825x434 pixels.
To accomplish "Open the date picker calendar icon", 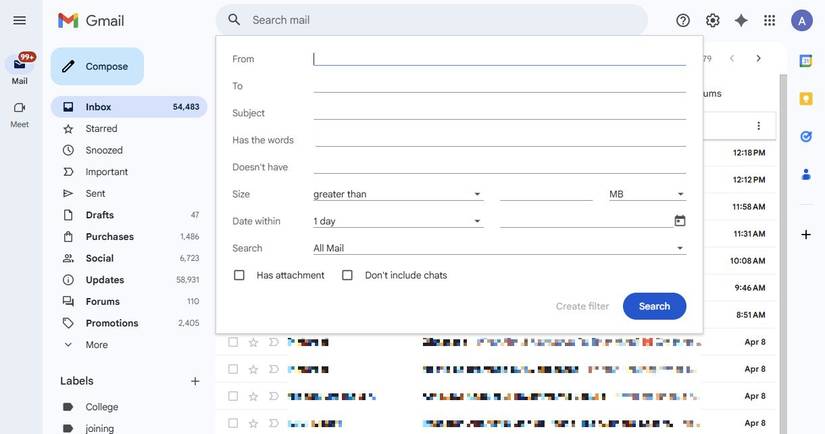I will (x=680, y=221).
